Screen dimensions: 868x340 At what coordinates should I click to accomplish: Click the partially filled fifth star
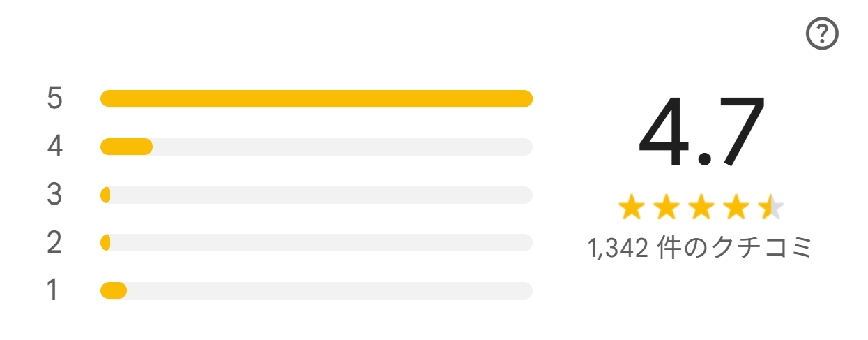[771, 207]
